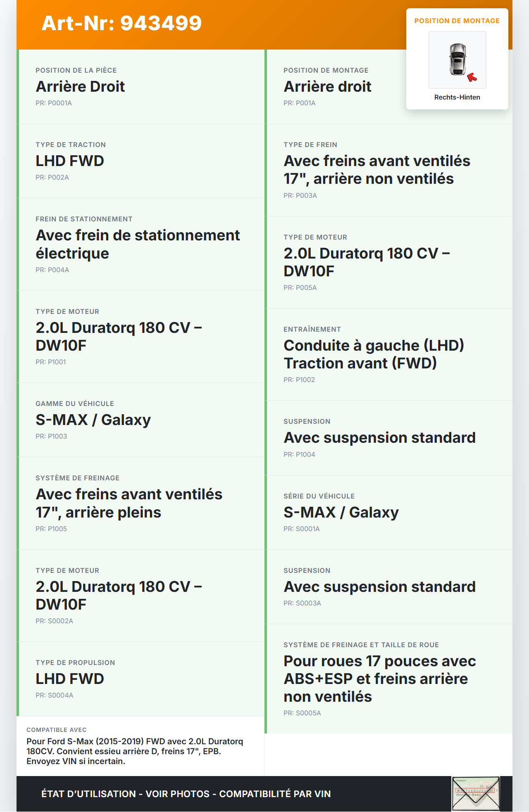Click the red arrow at the car's rear-right

[x=472, y=77]
